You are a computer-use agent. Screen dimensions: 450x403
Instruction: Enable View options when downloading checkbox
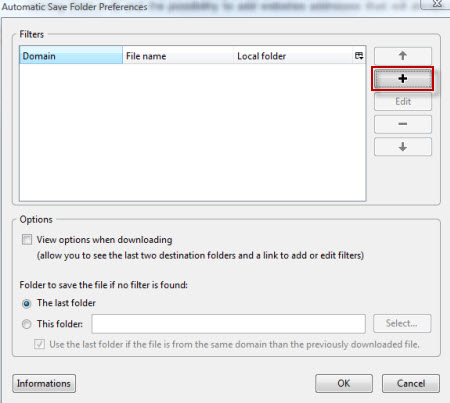point(27,240)
